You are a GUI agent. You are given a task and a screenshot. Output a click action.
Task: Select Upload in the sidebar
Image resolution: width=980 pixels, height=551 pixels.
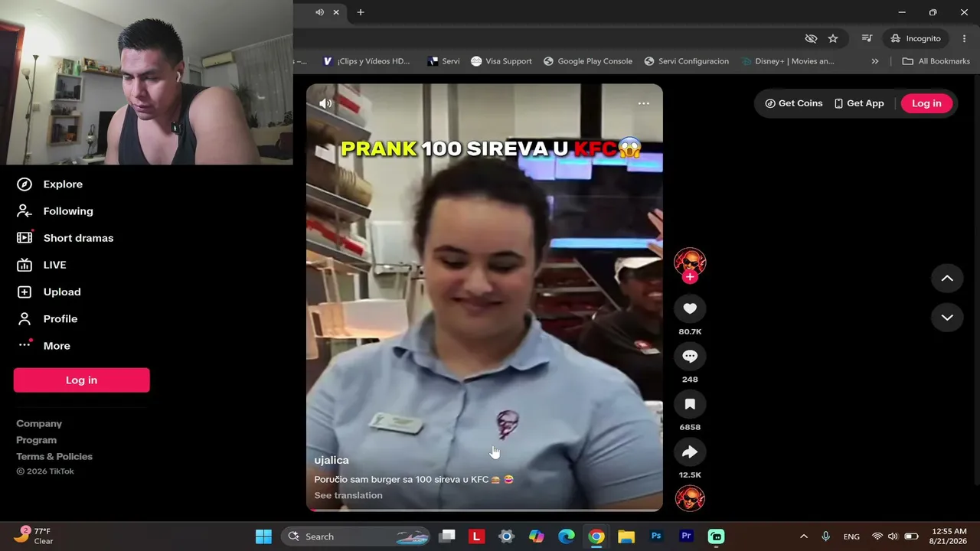pyautogui.click(x=49, y=292)
